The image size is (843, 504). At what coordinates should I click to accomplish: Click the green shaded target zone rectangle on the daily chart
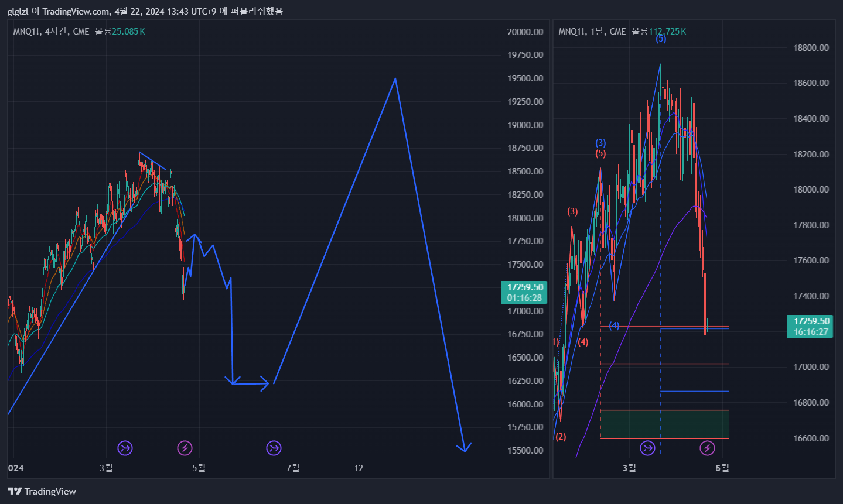click(665, 424)
